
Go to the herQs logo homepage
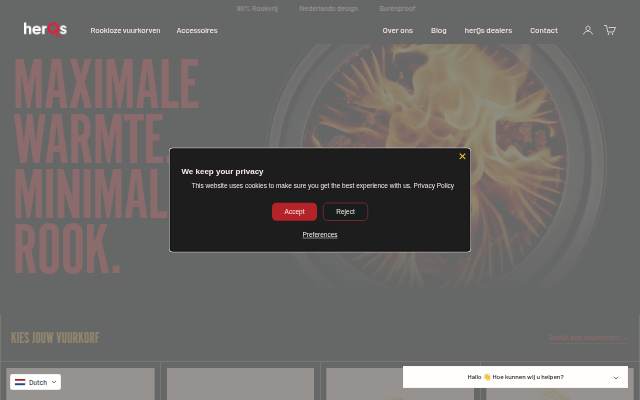45,29
